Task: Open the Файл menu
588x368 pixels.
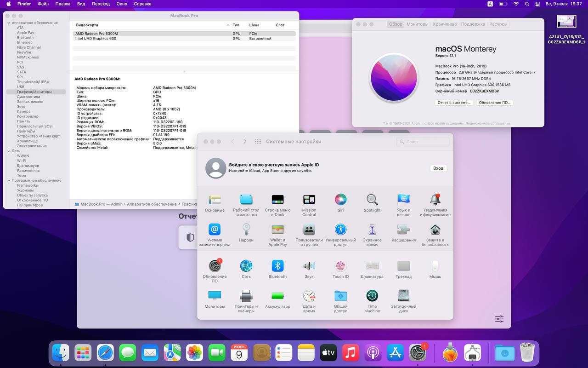Action: [43, 4]
